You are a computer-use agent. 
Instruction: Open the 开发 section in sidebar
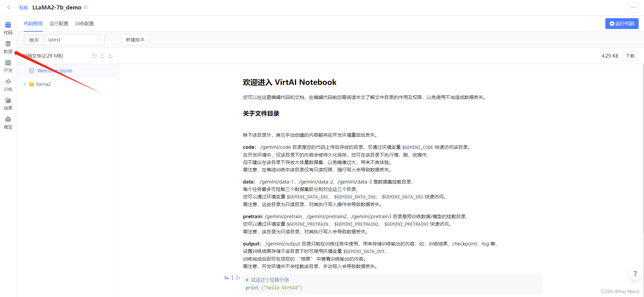point(8,66)
